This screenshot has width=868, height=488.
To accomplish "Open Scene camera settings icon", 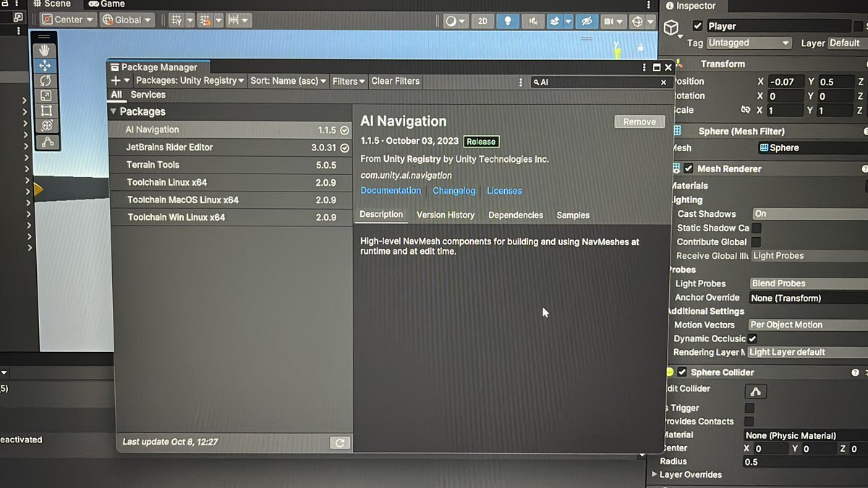I will click(609, 21).
